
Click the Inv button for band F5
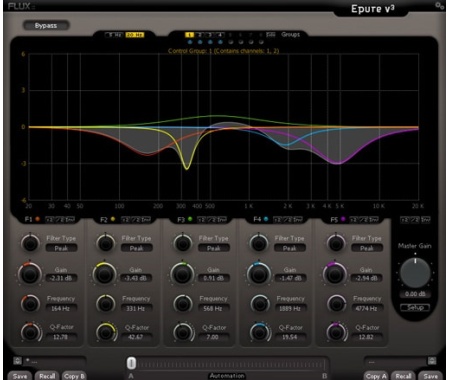[375, 220]
